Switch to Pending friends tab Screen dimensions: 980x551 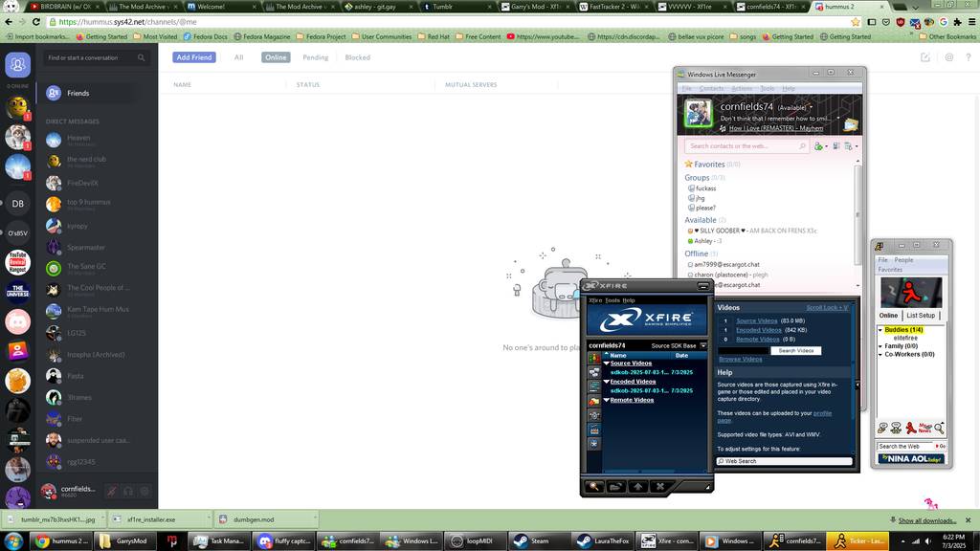[316, 57]
